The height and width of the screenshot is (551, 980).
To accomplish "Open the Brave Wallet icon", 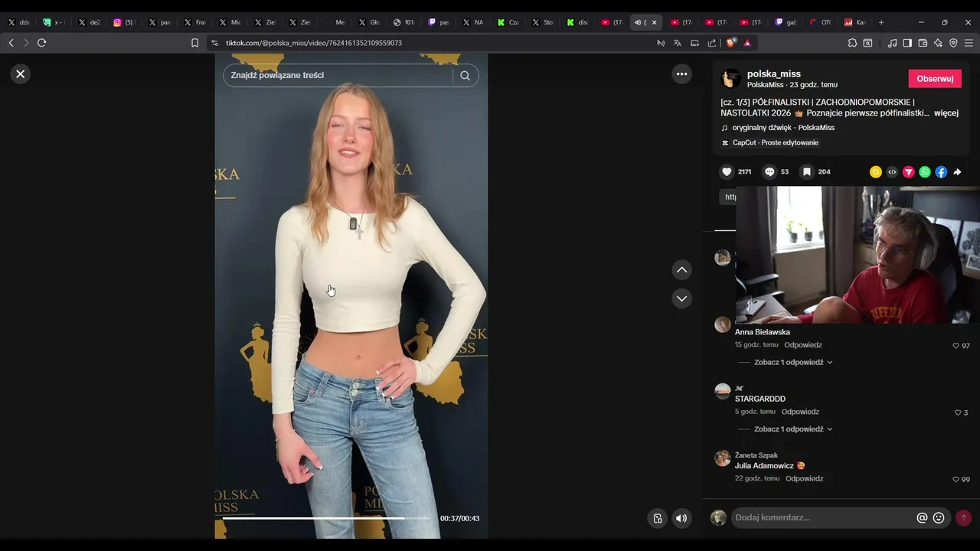I will (923, 43).
